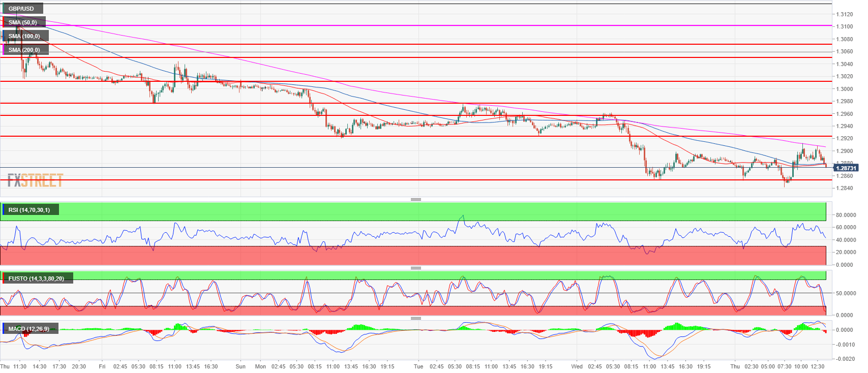Open the RSI (14,70,30,1) indicator label

(29, 210)
